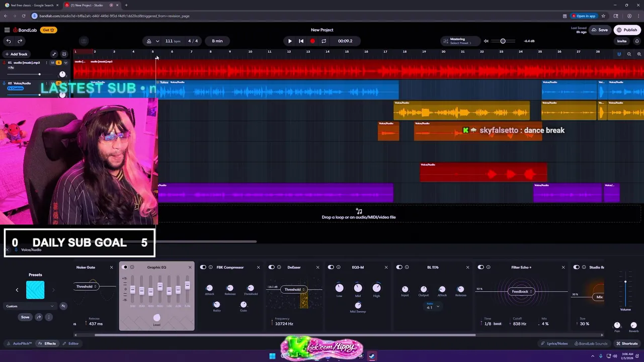Image resolution: width=644 pixels, height=362 pixels.
Task: Toggle DeEsser power switch
Action: click(x=272, y=267)
